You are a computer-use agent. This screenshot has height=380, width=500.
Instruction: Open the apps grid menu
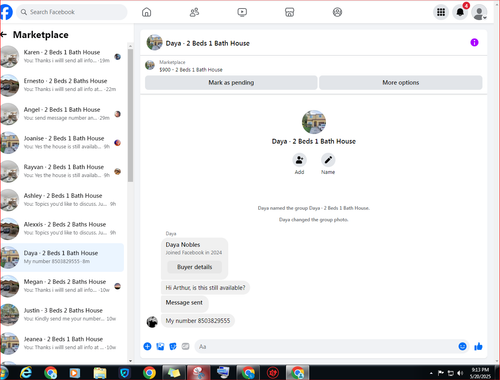pyautogui.click(x=441, y=12)
